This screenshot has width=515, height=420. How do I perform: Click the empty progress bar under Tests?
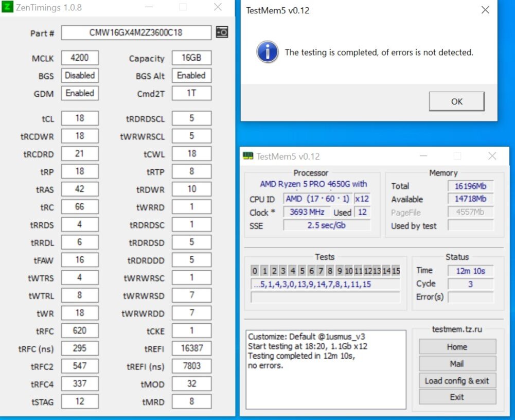[x=325, y=297]
